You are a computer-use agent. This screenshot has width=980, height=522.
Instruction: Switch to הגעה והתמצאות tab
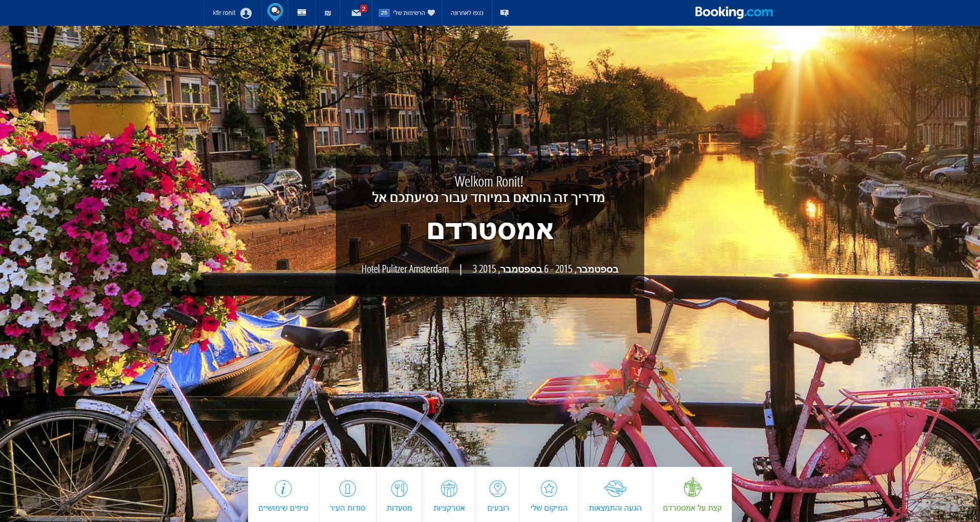point(615,495)
